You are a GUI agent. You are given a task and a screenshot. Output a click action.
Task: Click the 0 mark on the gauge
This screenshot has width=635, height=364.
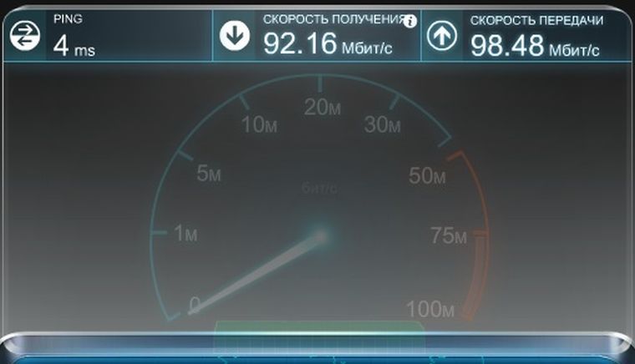tap(195, 304)
